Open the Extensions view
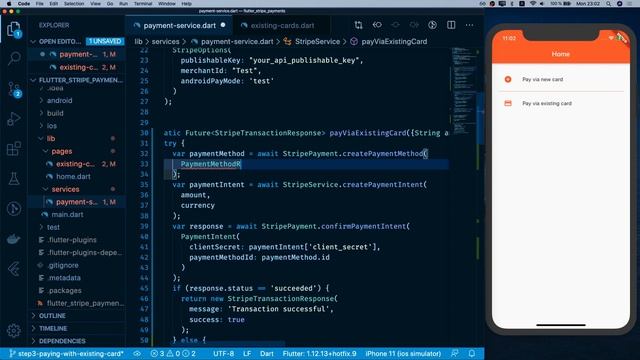The height and width of the screenshot is (360, 640). pos(14,149)
